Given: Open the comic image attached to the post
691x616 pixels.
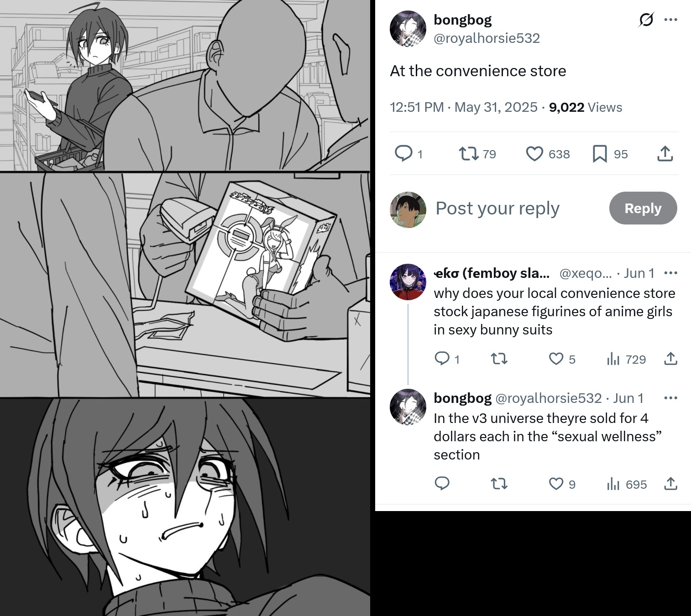Looking at the screenshot, I should click(185, 308).
